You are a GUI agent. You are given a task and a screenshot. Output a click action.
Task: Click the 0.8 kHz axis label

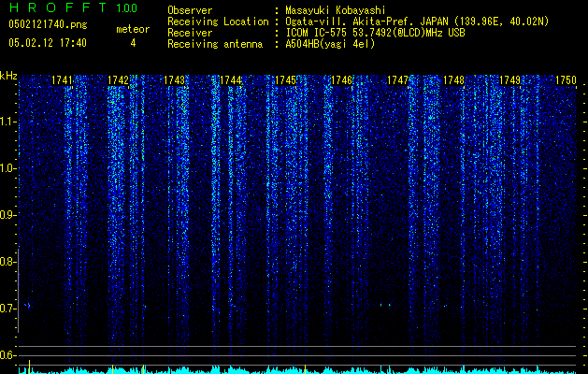tap(8, 262)
